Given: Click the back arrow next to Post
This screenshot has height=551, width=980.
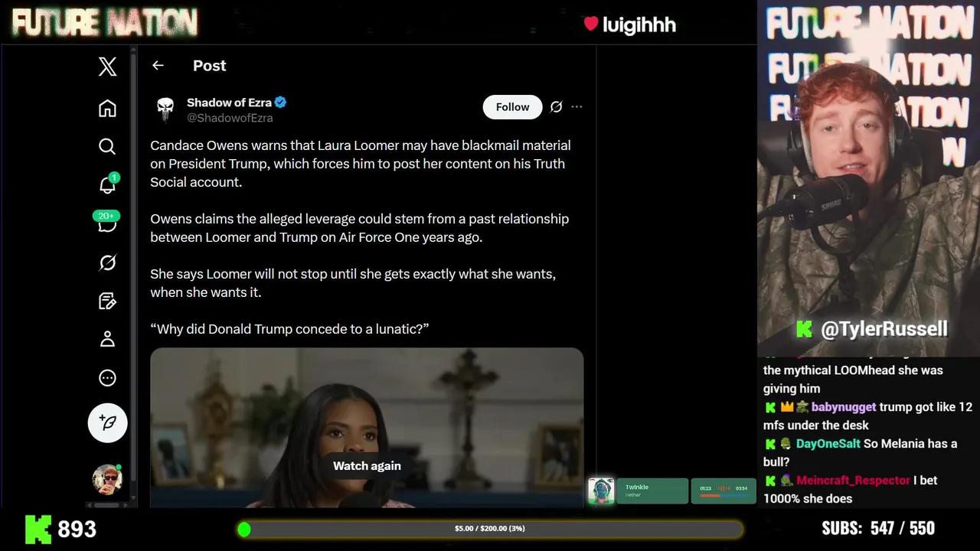Looking at the screenshot, I should pos(158,66).
